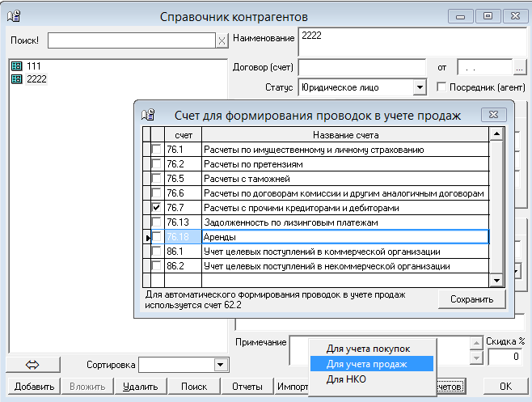Uncheck the checkbox for account 76.7
This screenshot has height=402, width=532.
156,207
